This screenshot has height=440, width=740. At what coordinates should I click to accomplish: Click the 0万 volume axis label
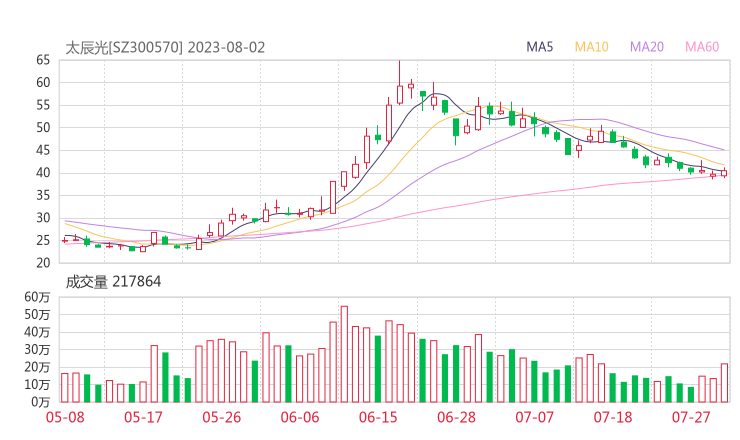click(x=41, y=402)
